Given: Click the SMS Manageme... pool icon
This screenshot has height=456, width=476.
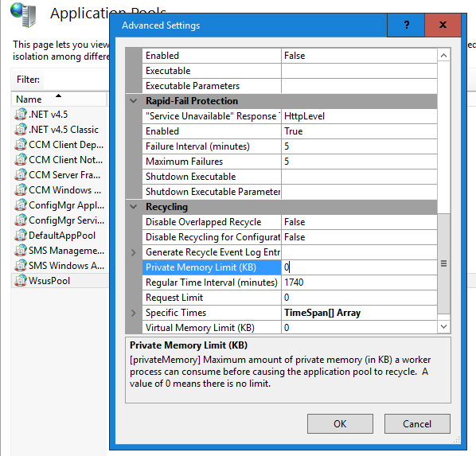Looking at the screenshot, I should (21, 251).
